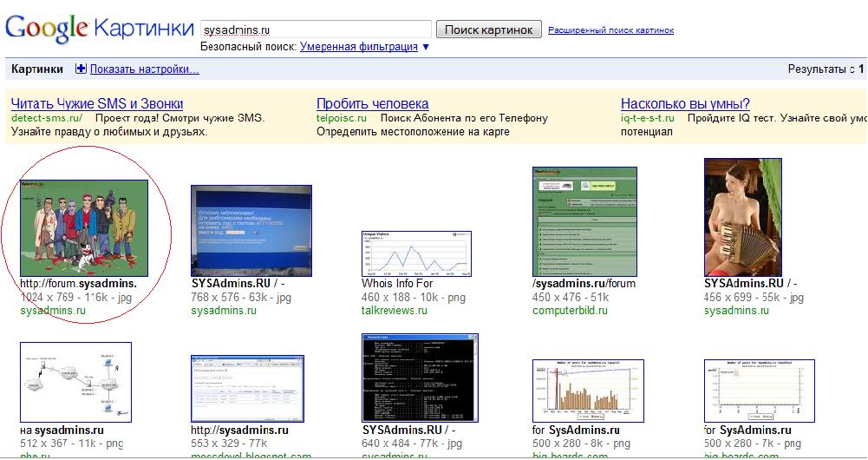Open the 553 x 329 browser screenshot thumbnail
The width and height of the screenshot is (868, 460).
point(247,389)
